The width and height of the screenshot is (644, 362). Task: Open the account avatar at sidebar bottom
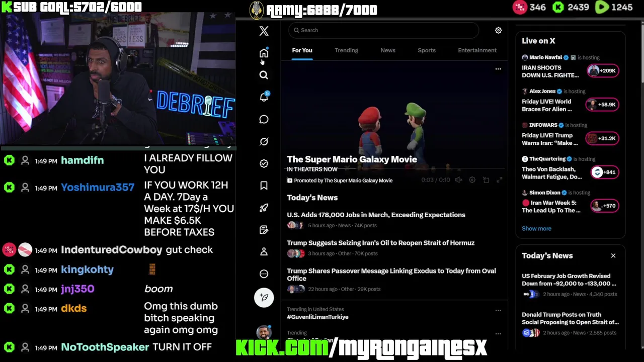click(x=264, y=332)
